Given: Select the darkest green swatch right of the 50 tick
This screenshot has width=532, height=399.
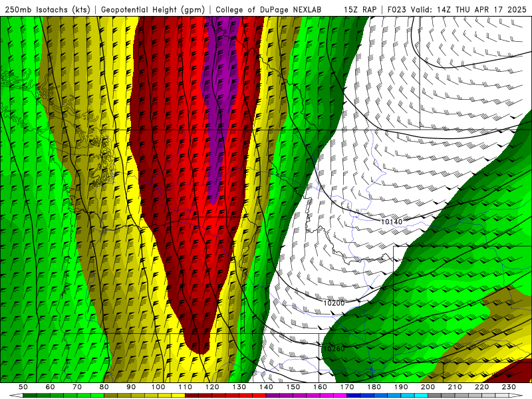Looking at the screenshot, I should [x=30, y=396].
